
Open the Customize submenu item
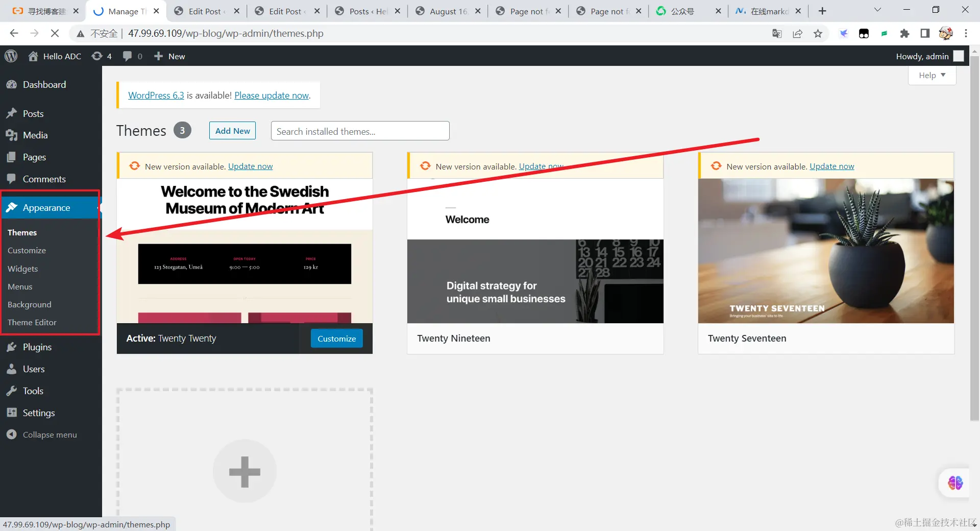coord(27,250)
